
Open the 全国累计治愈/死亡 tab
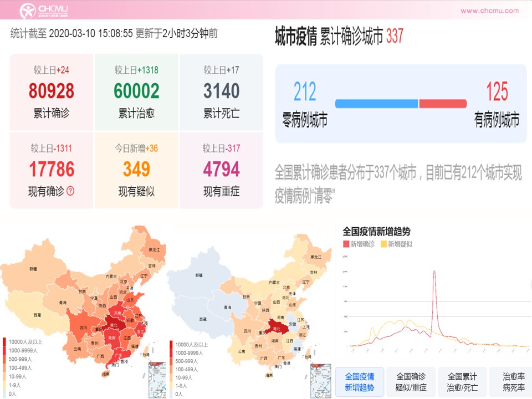coord(462,382)
